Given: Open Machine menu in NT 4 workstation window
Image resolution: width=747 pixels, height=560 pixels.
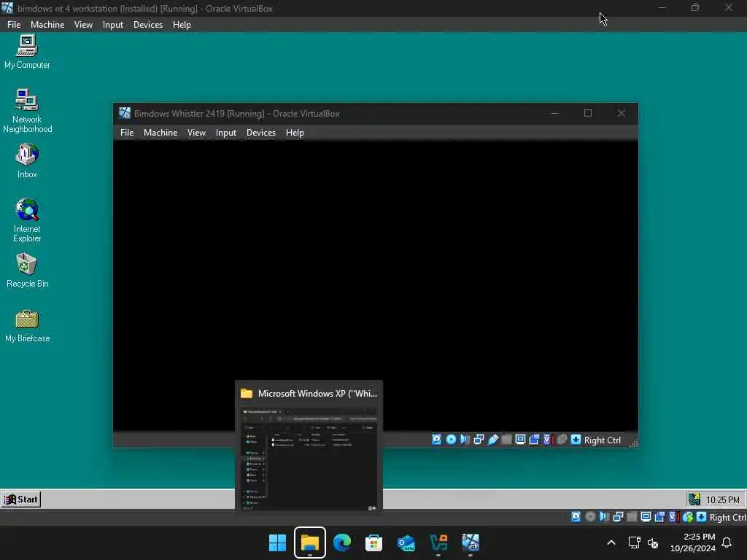Looking at the screenshot, I should point(47,25).
